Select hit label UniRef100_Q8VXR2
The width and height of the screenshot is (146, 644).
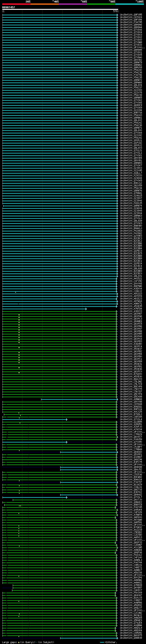(131, 60)
